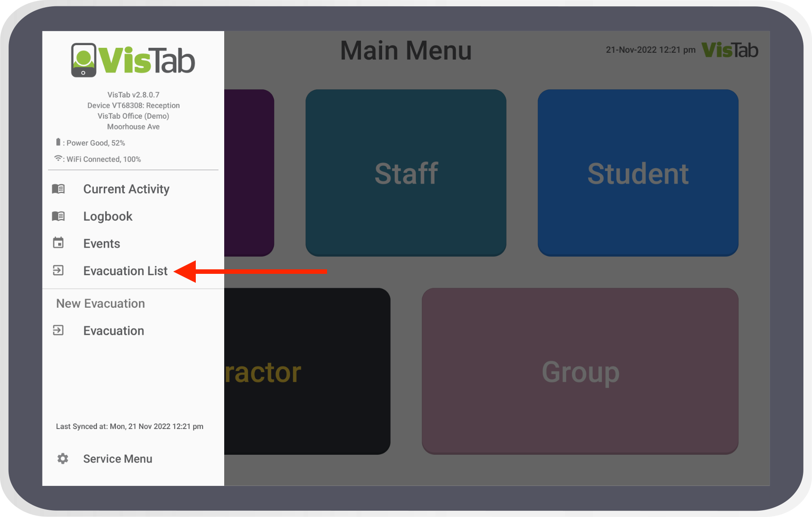Screen dimensions: 812x517
Task: Click the Events calendar icon
Action: click(x=58, y=243)
